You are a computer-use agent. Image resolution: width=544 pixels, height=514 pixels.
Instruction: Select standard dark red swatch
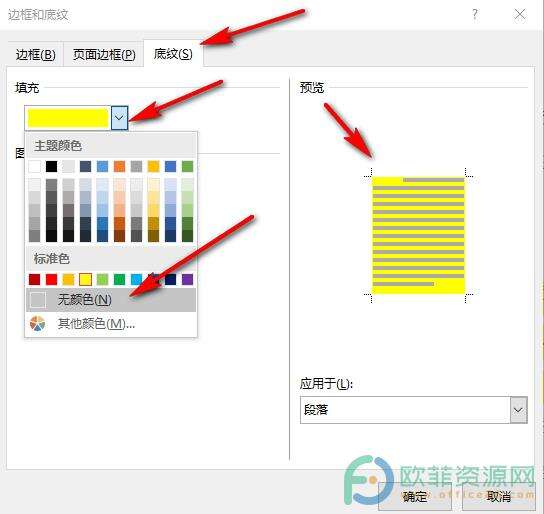(34, 279)
